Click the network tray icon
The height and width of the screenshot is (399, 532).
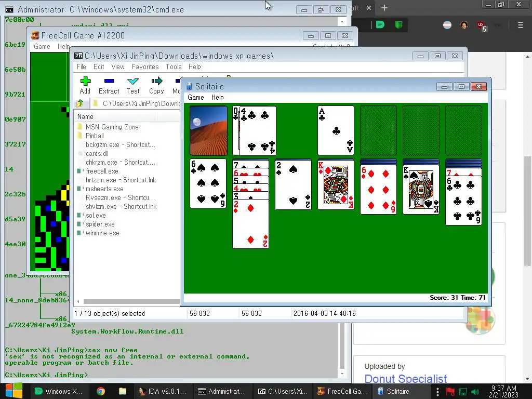tap(463, 392)
